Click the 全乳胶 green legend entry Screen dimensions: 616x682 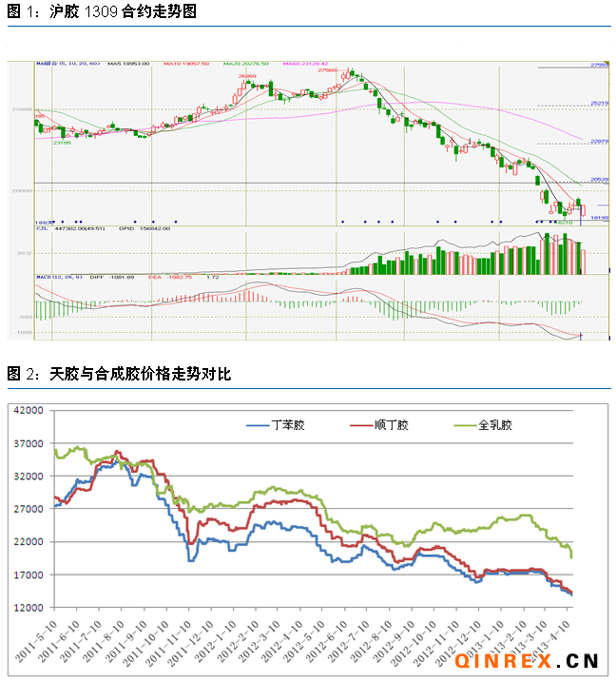pyautogui.click(x=485, y=426)
